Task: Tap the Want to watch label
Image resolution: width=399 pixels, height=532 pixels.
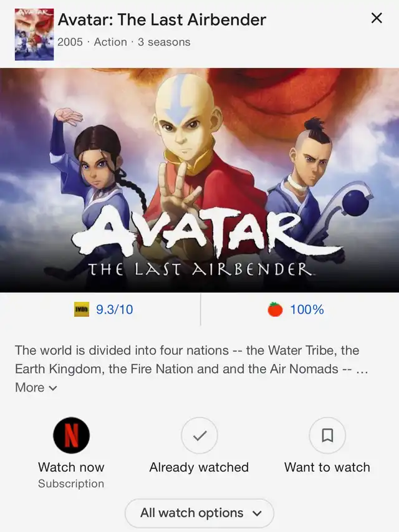Action: tap(327, 467)
